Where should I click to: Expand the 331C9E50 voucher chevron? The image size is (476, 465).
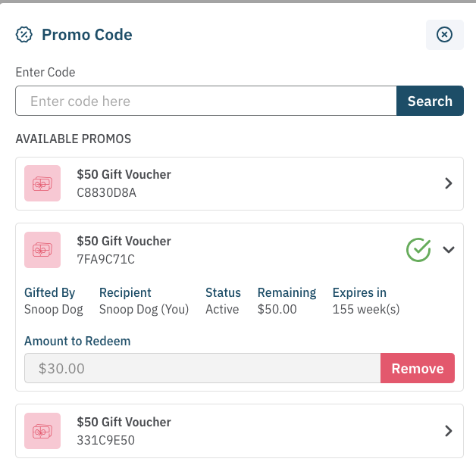(x=448, y=431)
